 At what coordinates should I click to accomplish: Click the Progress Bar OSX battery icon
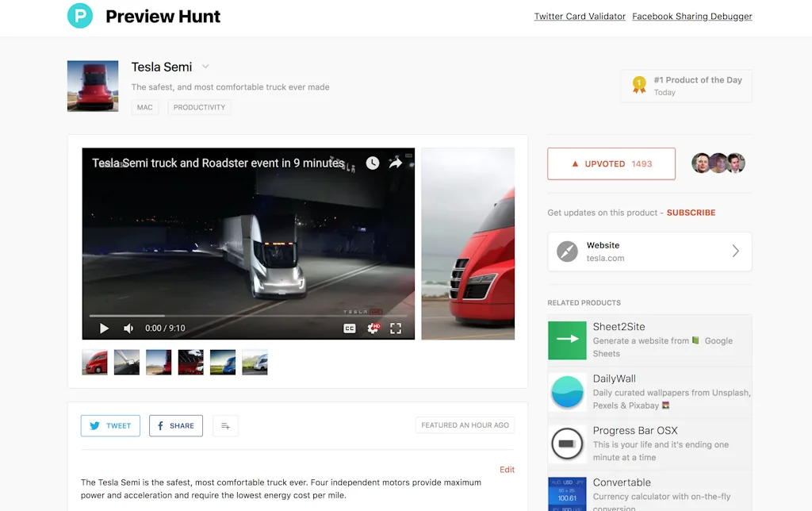pos(567,444)
